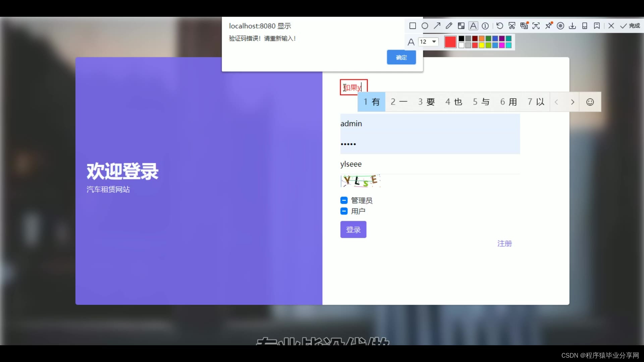Click the undo annotation icon

pos(499,26)
